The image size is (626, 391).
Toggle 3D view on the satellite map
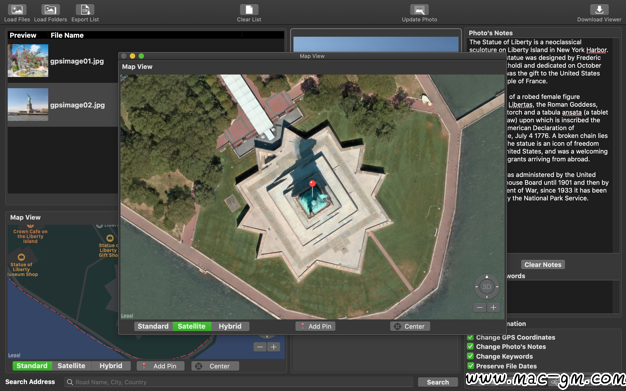(487, 286)
